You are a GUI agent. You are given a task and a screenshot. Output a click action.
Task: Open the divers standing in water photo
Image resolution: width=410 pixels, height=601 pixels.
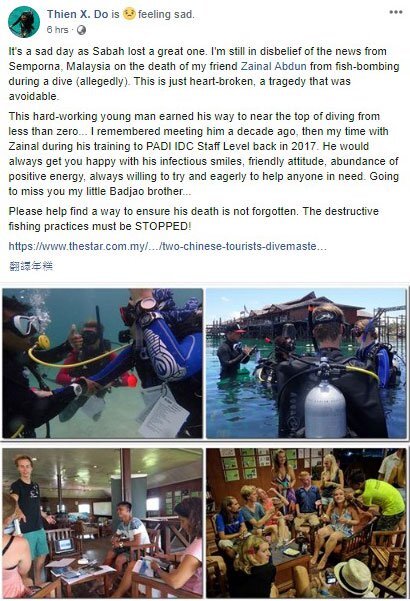306,363
